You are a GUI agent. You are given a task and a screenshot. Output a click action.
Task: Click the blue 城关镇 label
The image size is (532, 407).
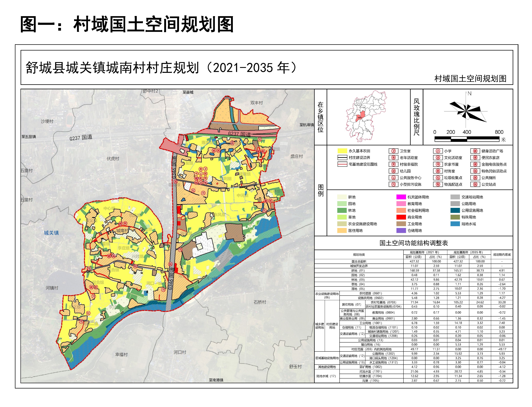point(51,233)
